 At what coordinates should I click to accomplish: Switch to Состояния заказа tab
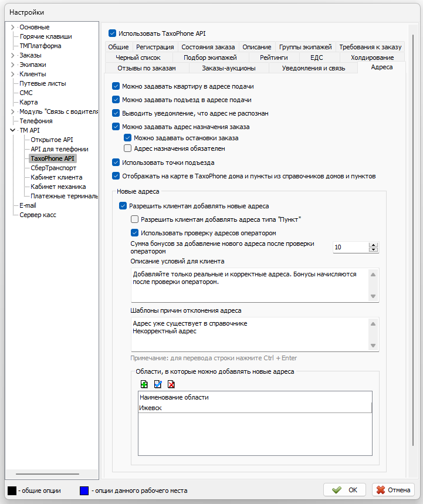click(x=208, y=47)
